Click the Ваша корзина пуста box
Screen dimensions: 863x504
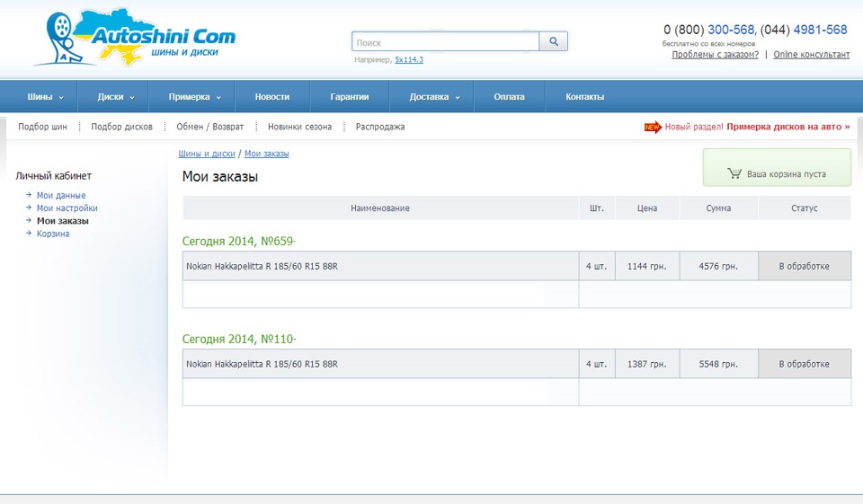coord(777,167)
